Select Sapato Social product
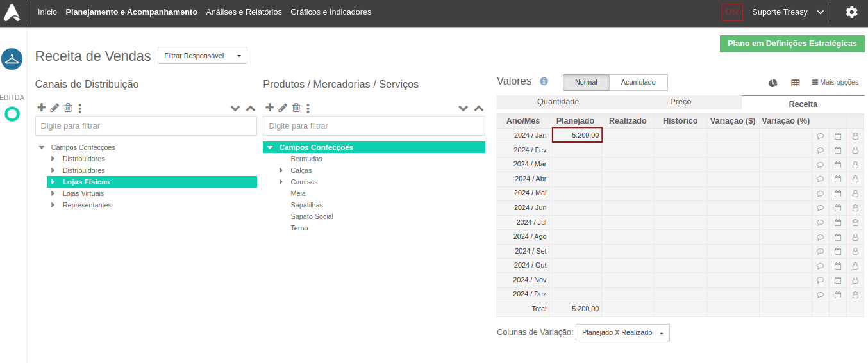This screenshot has height=363, width=868. 312,216
